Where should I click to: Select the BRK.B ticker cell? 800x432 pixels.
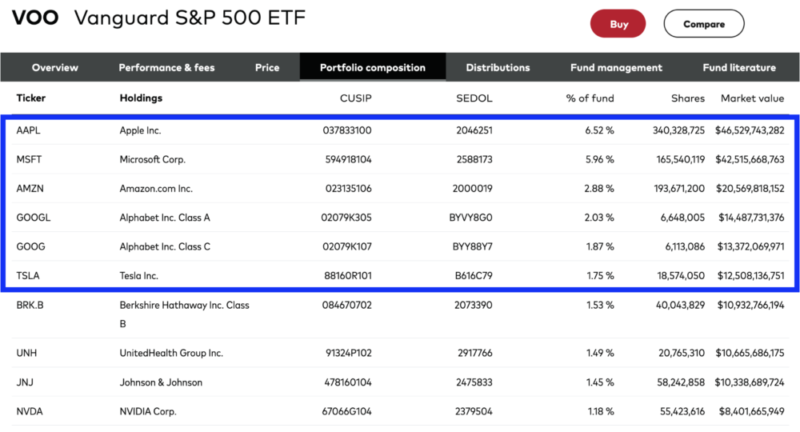pyautogui.click(x=30, y=306)
